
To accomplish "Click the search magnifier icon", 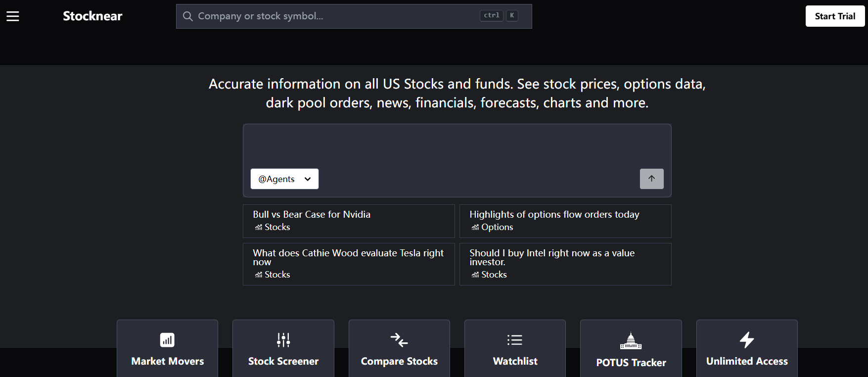I will click(x=187, y=16).
